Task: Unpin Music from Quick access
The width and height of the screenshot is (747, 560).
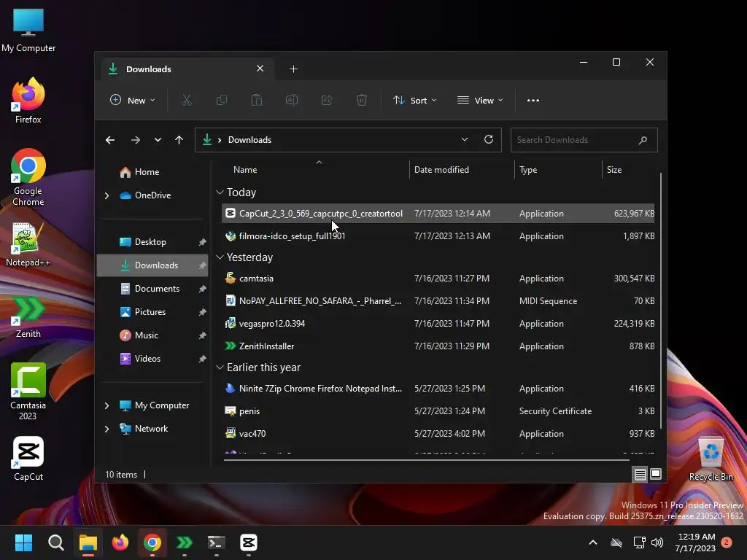Action: [202, 335]
